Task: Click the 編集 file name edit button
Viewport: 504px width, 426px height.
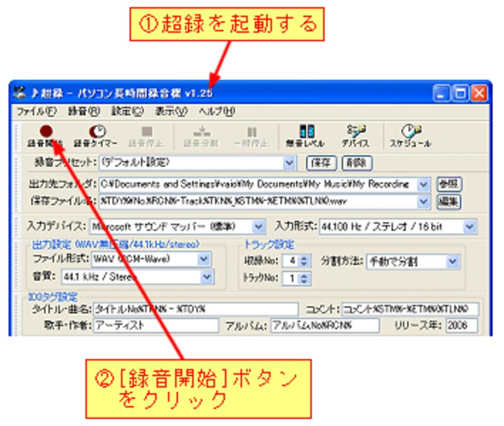Action: tap(449, 202)
